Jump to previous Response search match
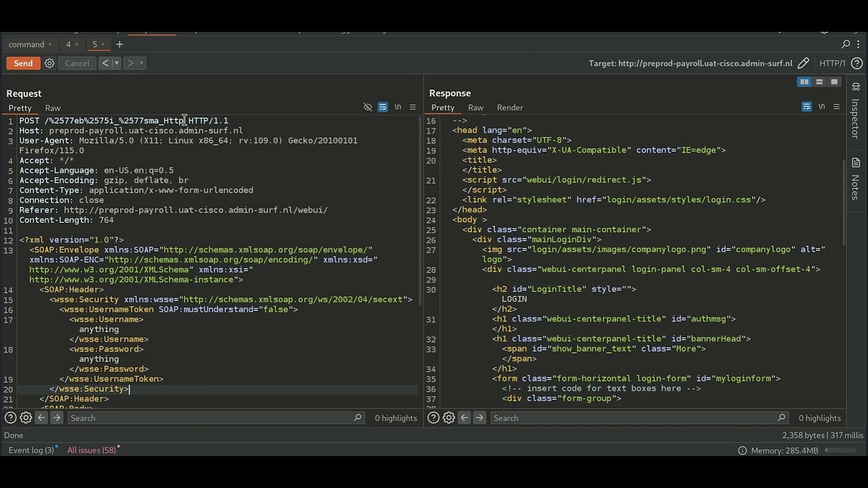The image size is (868, 488). pyautogui.click(x=465, y=418)
